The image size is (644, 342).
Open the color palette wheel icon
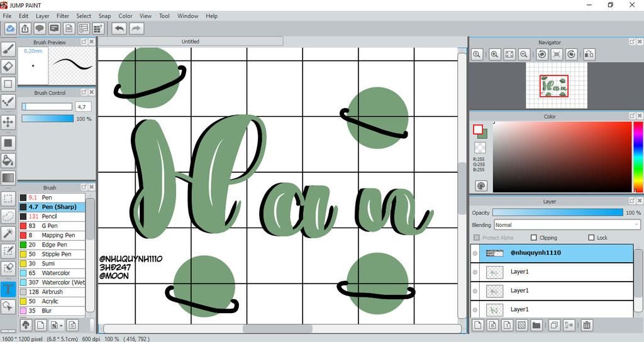click(480, 185)
